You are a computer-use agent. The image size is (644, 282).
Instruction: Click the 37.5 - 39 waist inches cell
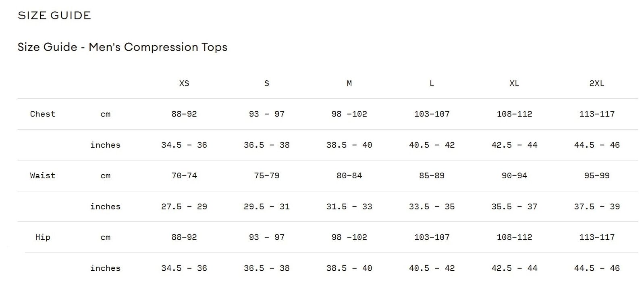click(x=597, y=207)
